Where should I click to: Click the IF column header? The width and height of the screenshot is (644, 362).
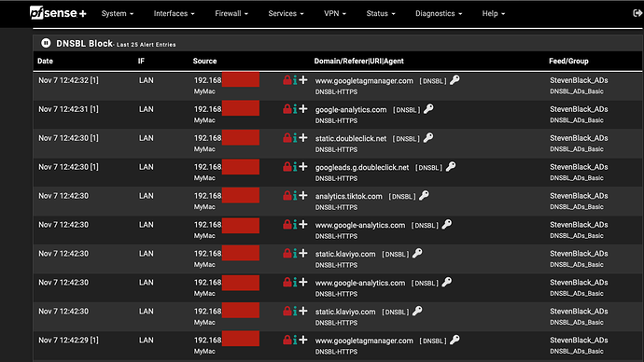click(141, 62)
